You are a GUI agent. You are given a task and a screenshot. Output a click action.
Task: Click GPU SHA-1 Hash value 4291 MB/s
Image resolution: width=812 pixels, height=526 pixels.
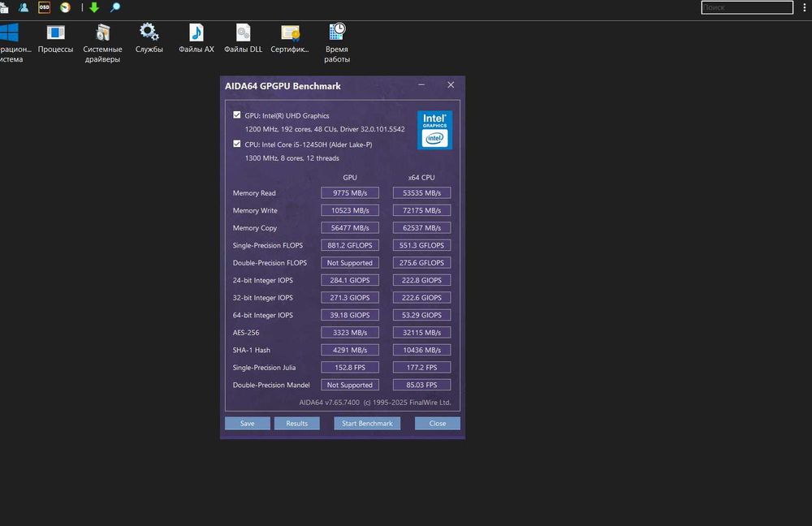click(349, 350)
